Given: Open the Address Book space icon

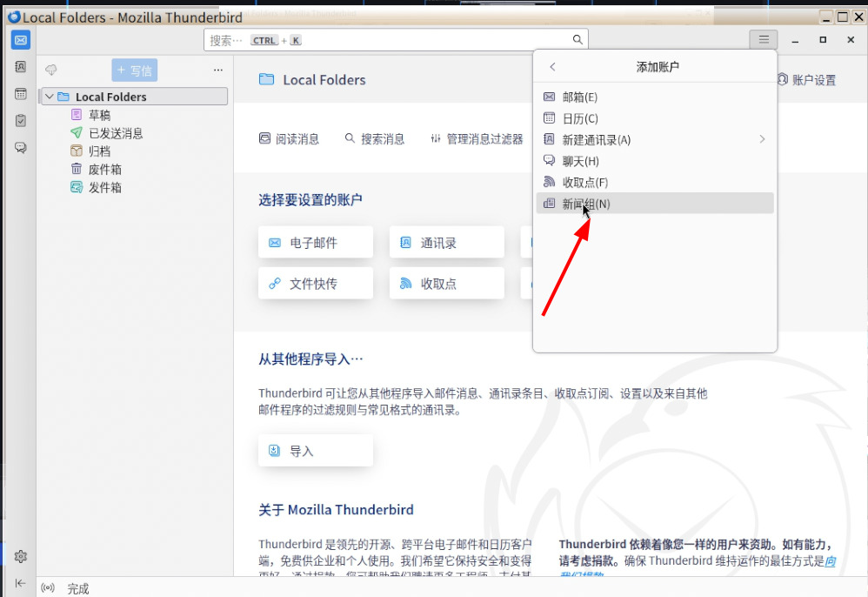Looking at the screenshot, I should (21, 67).
